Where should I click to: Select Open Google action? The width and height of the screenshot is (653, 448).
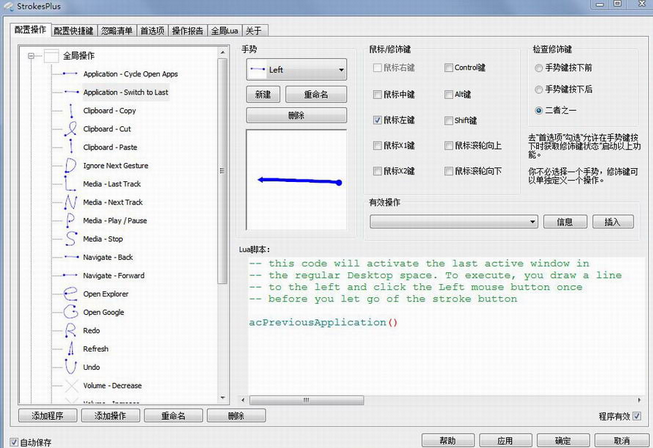pyautogui.click(x=104, y=312)
